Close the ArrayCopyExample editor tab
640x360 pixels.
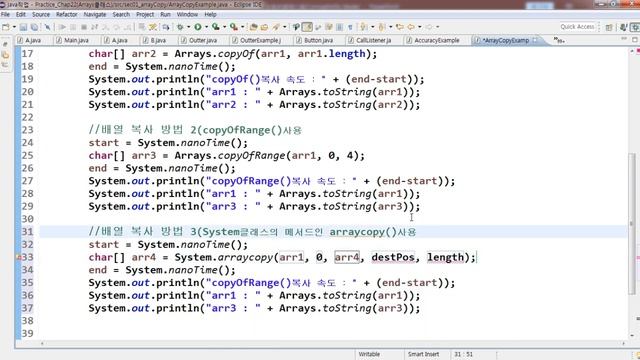point(535,40)
